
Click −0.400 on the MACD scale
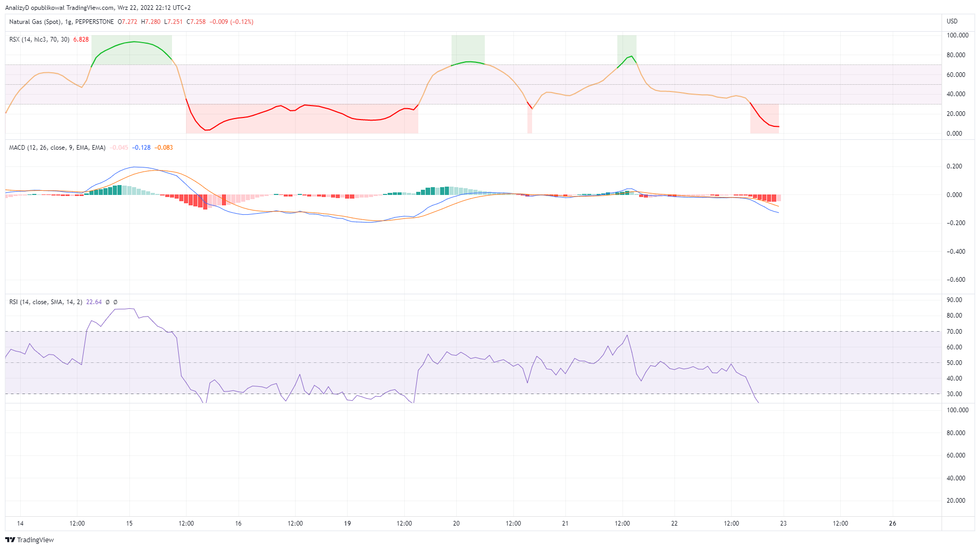pyautogui.click(x=956, y=252)
